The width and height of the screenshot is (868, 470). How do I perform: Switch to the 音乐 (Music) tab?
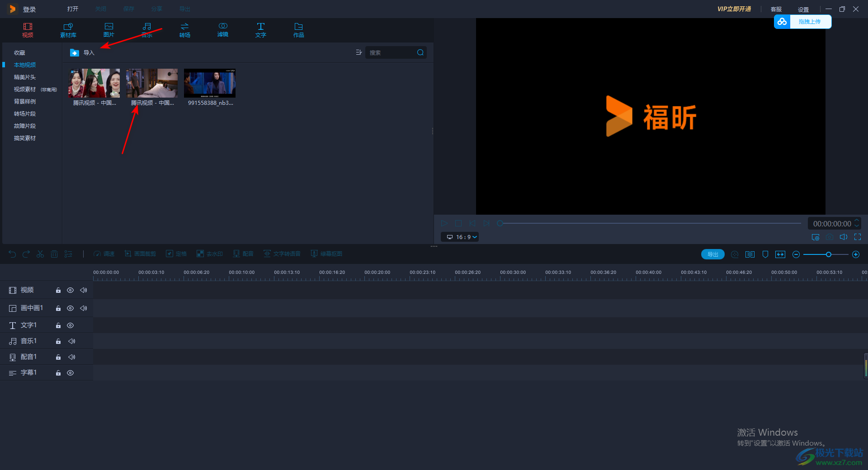147,30
